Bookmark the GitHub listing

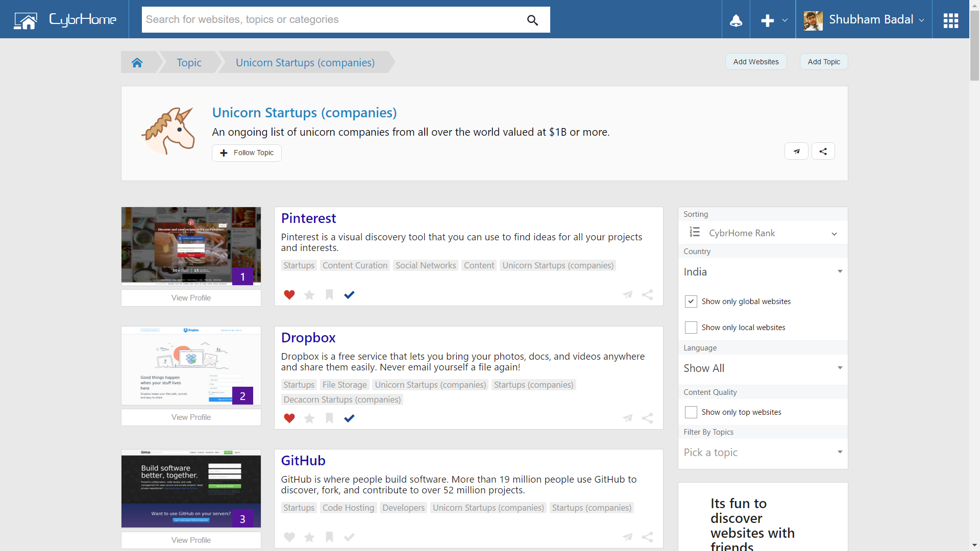coord(329,537)
